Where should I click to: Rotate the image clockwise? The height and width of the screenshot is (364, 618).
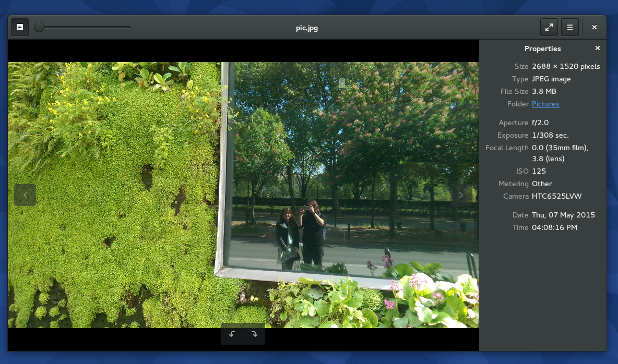pyautogui.click(x=254, y=334)
